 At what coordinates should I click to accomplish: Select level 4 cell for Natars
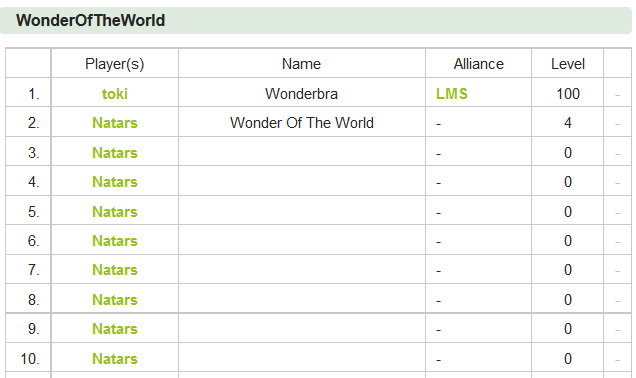click(568, 122)
